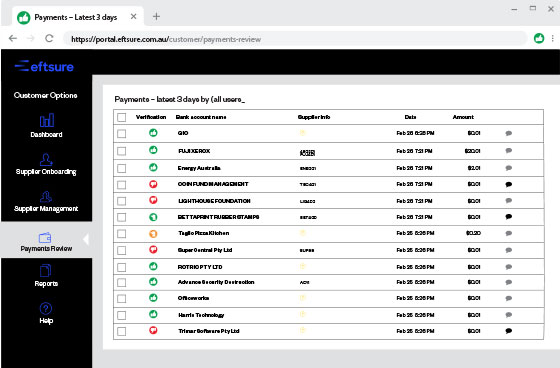This screenshot has width=560, height=368.
Task: Tick checkbox for COIN FUND MANAGEMENT payment
Action: pyautogui.click(x=121, y=185)
